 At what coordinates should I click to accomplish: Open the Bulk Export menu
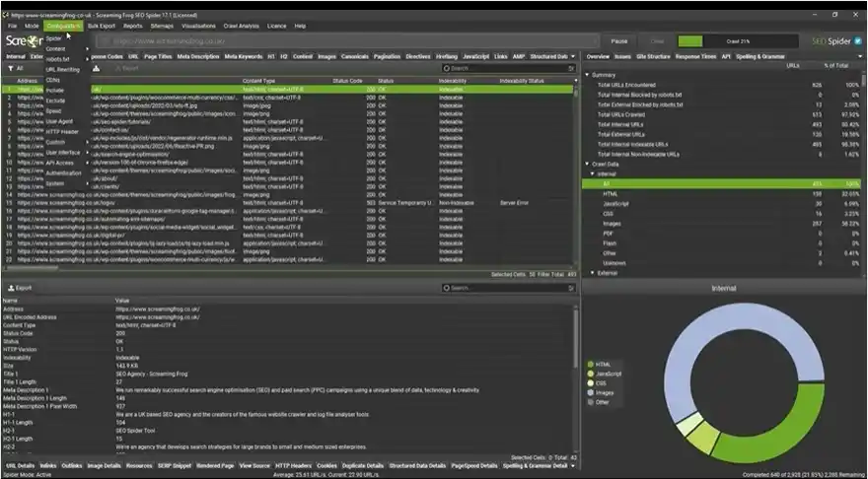102,26
